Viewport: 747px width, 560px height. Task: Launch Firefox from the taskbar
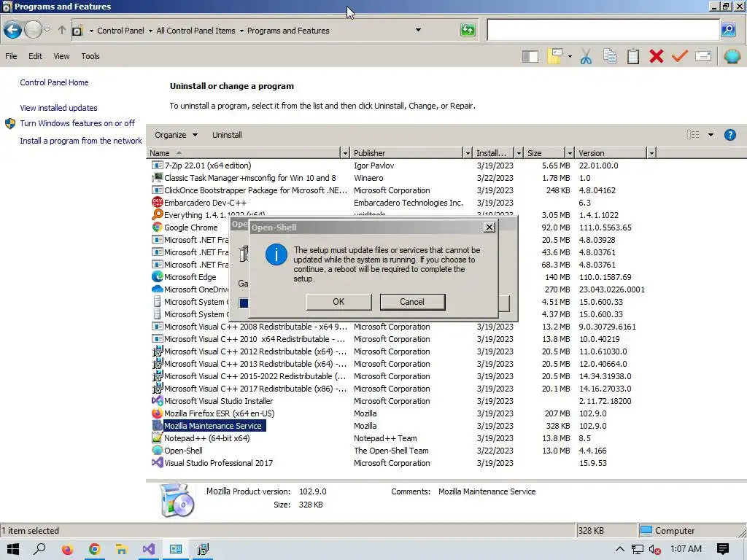pos(67,550)
